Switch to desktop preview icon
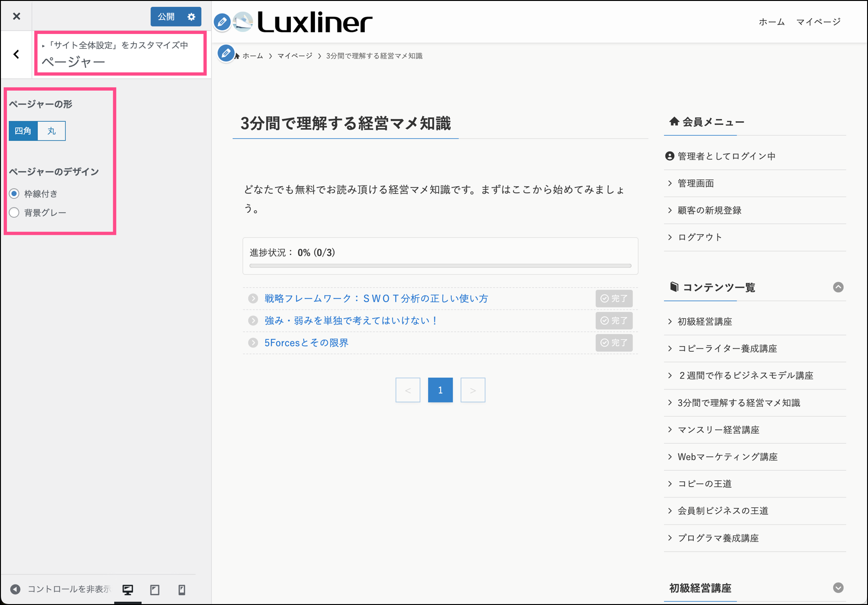This screenshot has width=868, height=605. [128, 590]
